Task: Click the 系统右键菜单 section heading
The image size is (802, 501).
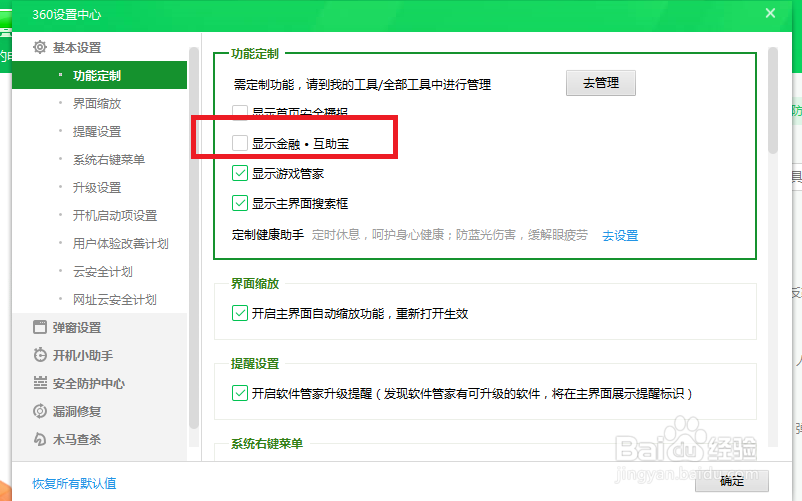Action: point(266,443)
